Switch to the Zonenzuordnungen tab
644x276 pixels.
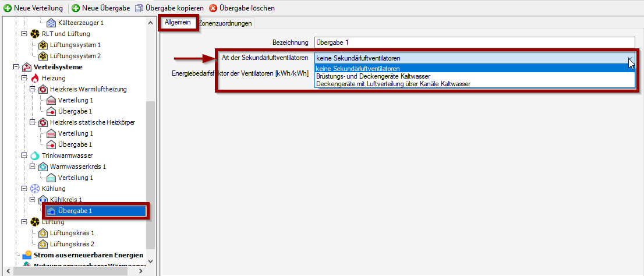click(225, 23)
